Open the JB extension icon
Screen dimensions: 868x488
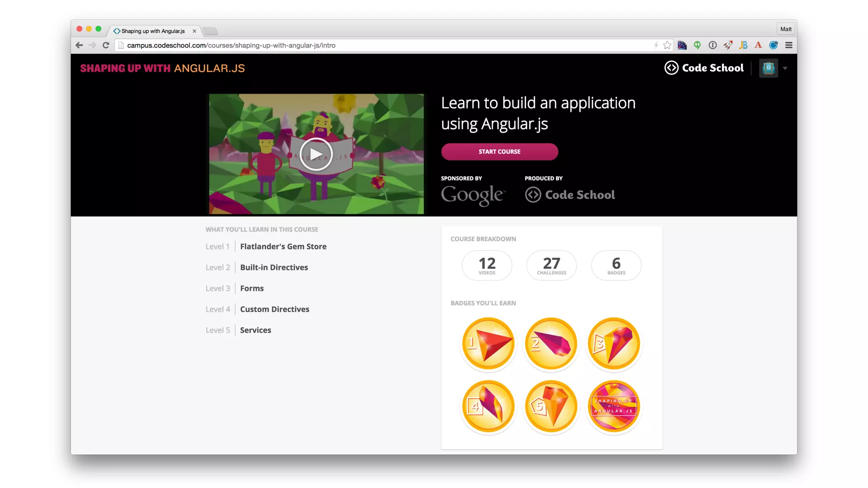(x=743, y=45)
